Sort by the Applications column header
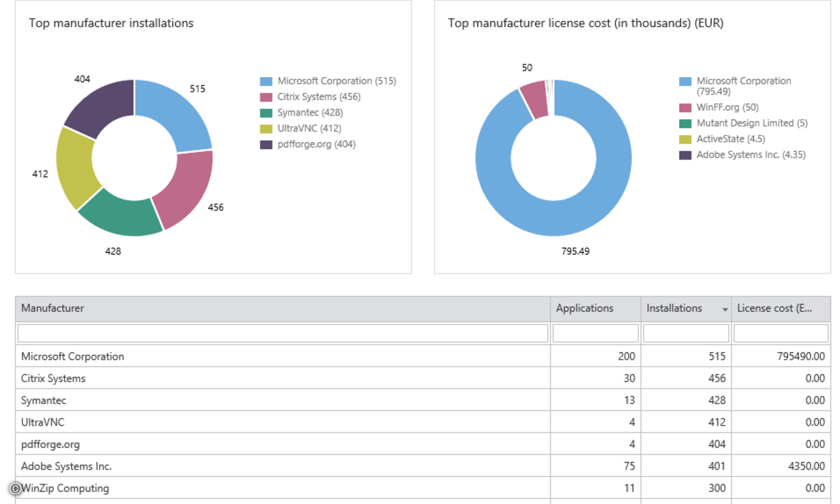840x504 pixels. coord(596,309)
